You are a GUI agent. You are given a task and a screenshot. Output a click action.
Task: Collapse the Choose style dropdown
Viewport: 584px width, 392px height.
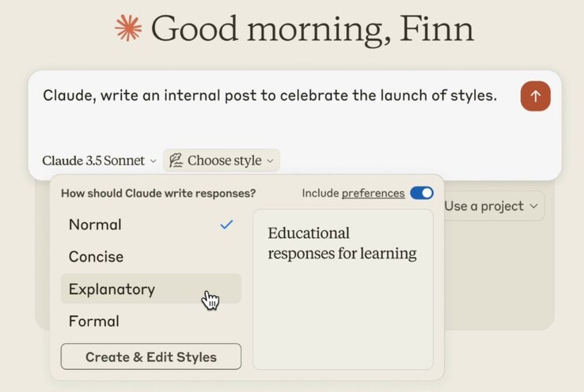point(222,160)
